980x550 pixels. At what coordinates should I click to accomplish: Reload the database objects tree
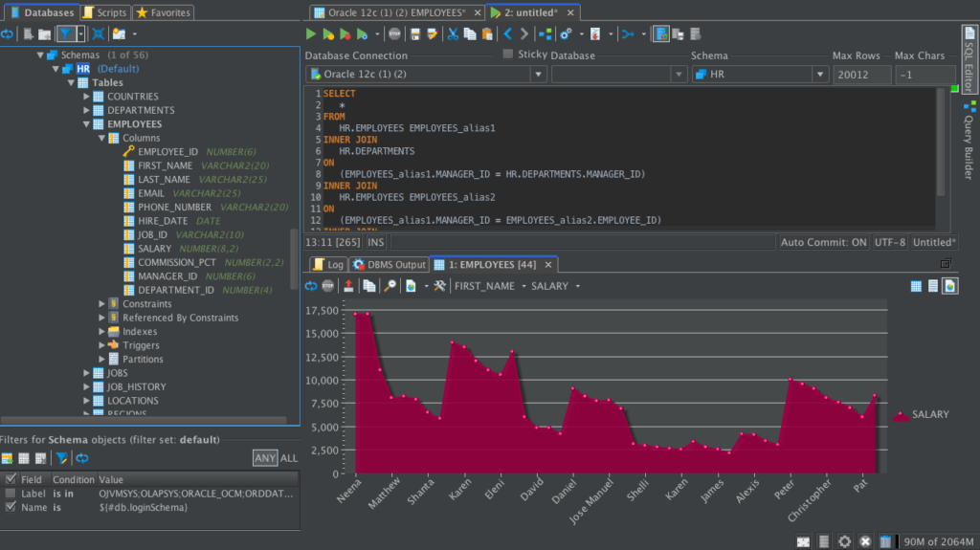8,34
